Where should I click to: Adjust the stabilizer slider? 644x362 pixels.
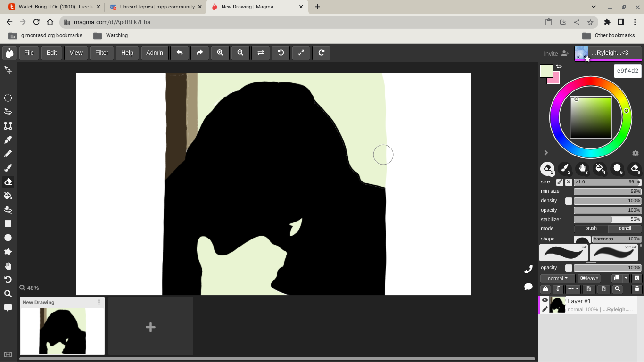tap(608, 220)
